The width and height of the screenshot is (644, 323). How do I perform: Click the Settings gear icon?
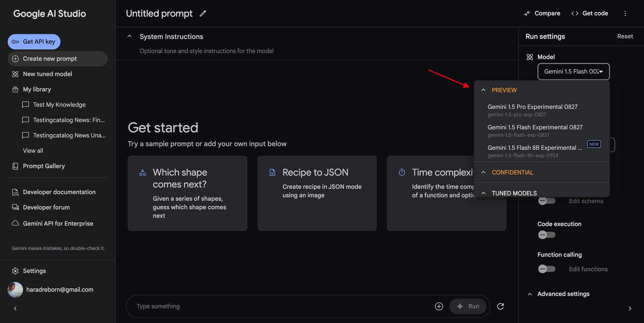[x=15, y=271]
